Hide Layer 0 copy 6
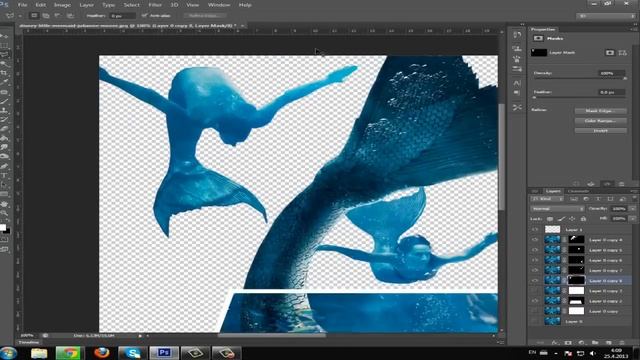This screenshot has height=360, width=640. [535, 260]
